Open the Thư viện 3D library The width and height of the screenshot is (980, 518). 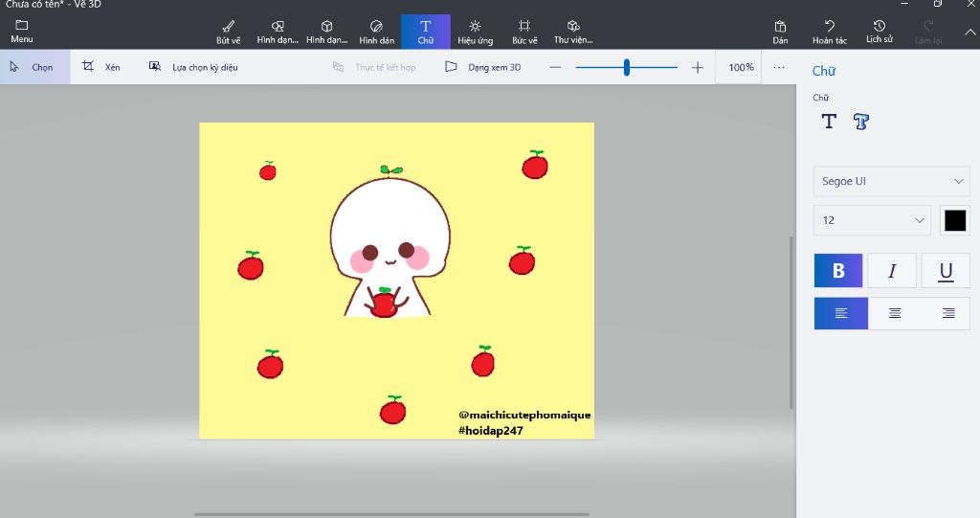[573, 31]
